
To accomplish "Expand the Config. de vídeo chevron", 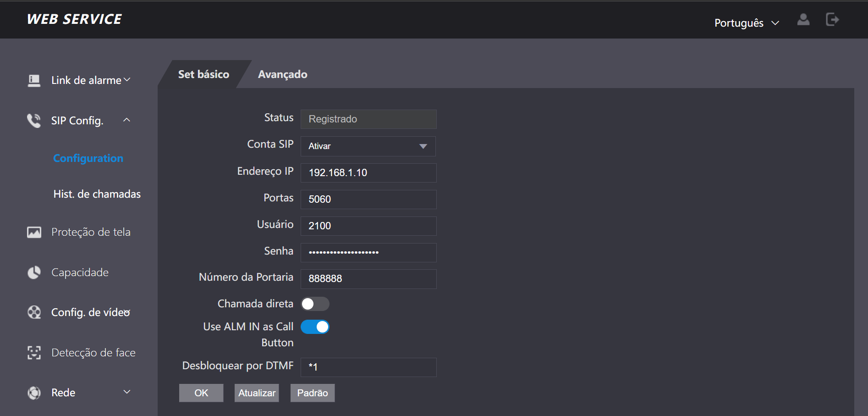I will pos(127,312).
